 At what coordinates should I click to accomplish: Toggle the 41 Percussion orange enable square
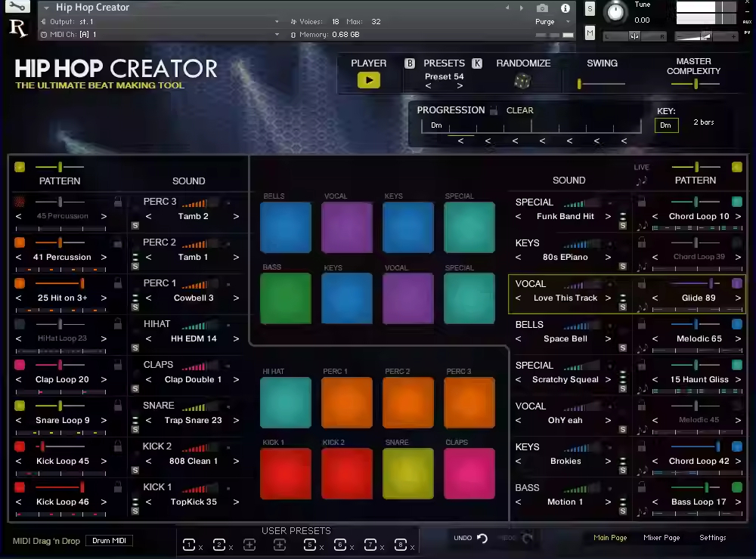click(x=20, y=242)
